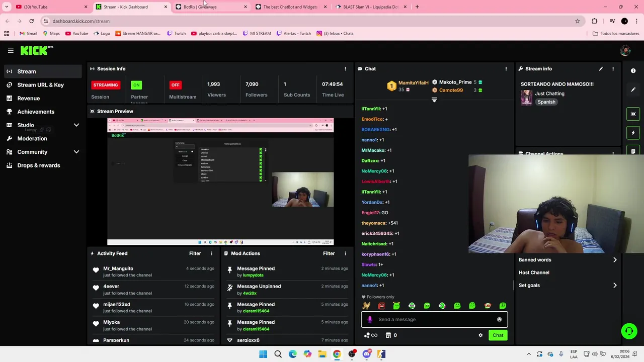Switch to BotRix Giveaways browser tab
The height and width of the screenshot is (362, 644).
tap(211, 7)
